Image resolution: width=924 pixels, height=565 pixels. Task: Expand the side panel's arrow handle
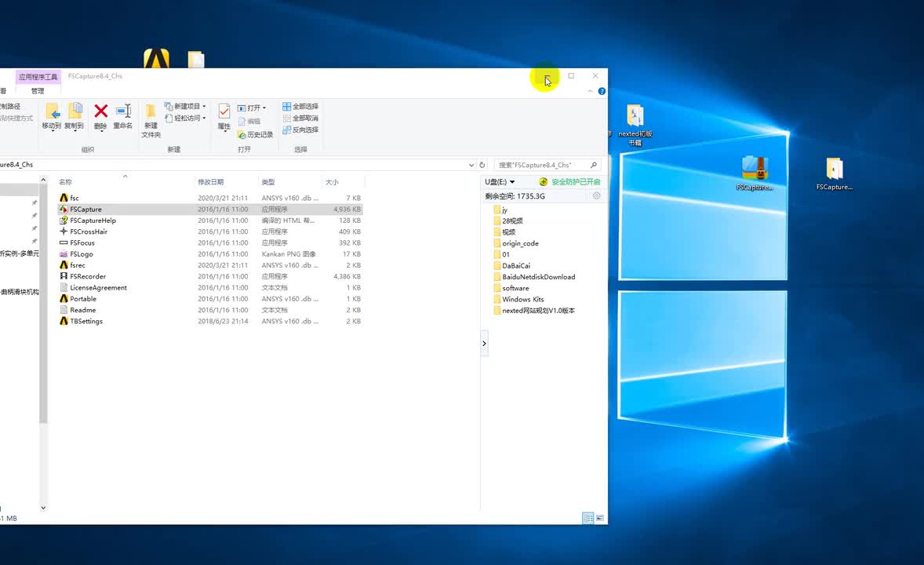(x=485, y=343)
